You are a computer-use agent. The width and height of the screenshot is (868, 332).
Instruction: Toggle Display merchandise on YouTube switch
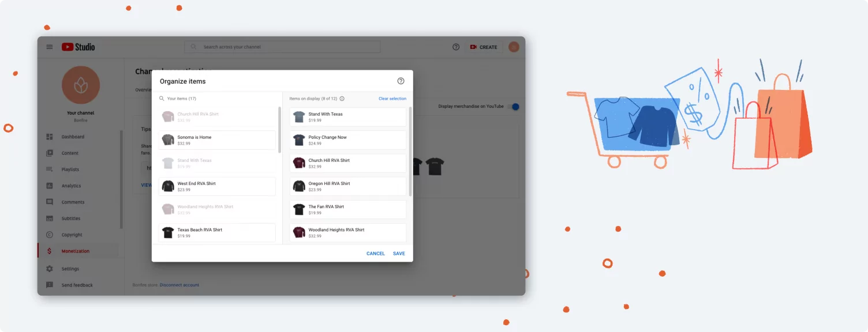[x=514, y=107]
